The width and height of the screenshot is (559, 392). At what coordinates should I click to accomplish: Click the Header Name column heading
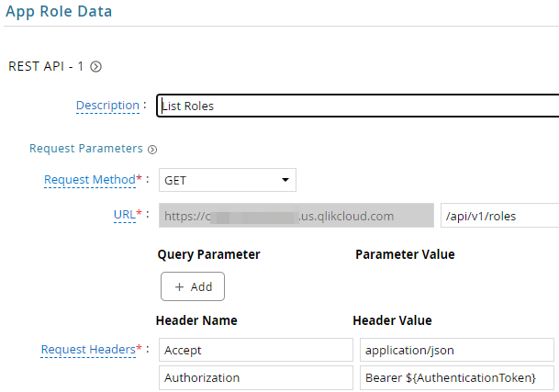(196, 320)
